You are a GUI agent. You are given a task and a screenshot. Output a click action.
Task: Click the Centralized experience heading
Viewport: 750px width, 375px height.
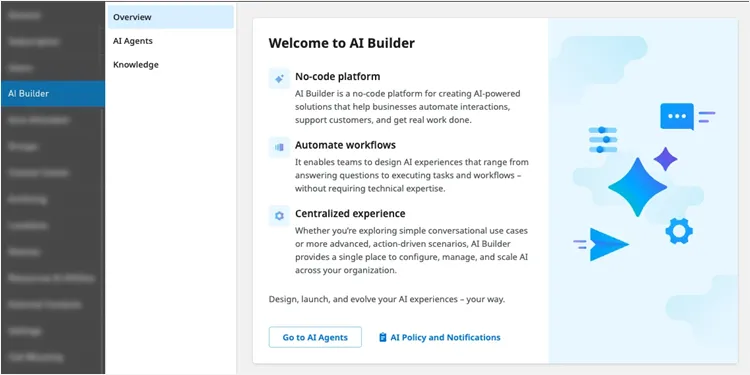pos(350,213)
